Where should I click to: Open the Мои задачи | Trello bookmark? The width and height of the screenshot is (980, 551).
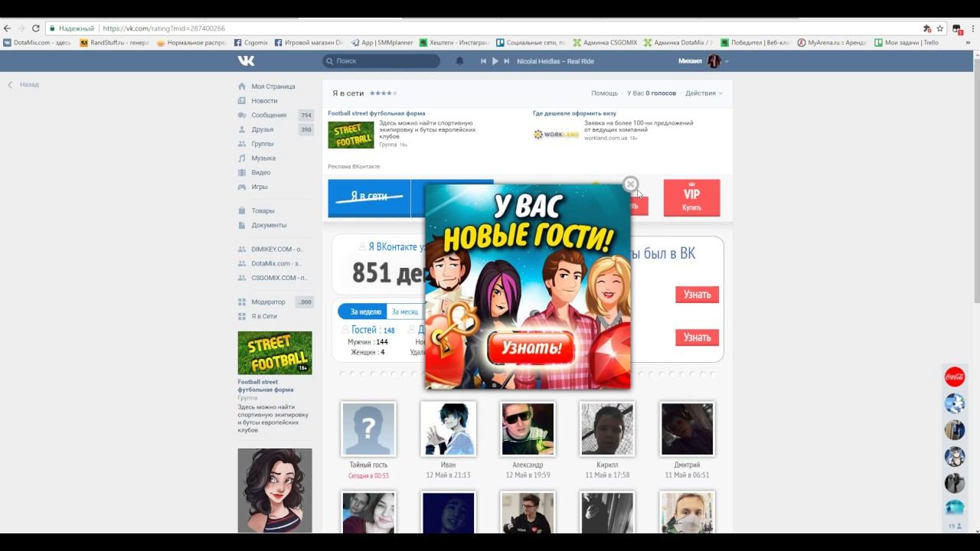[906, 43]
